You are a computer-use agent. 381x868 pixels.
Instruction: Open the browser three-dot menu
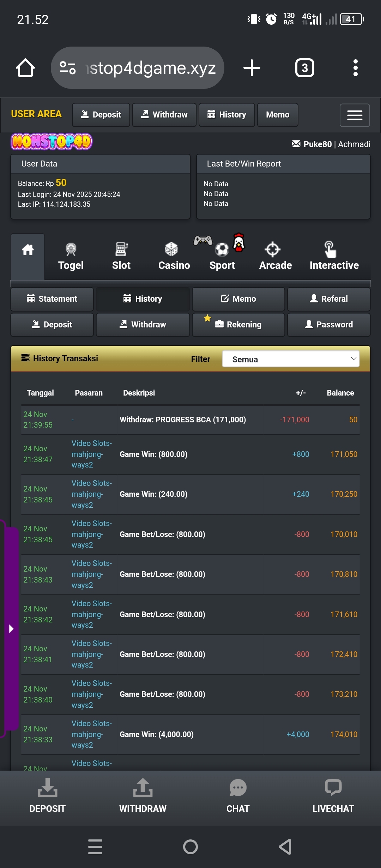[356, 68]
